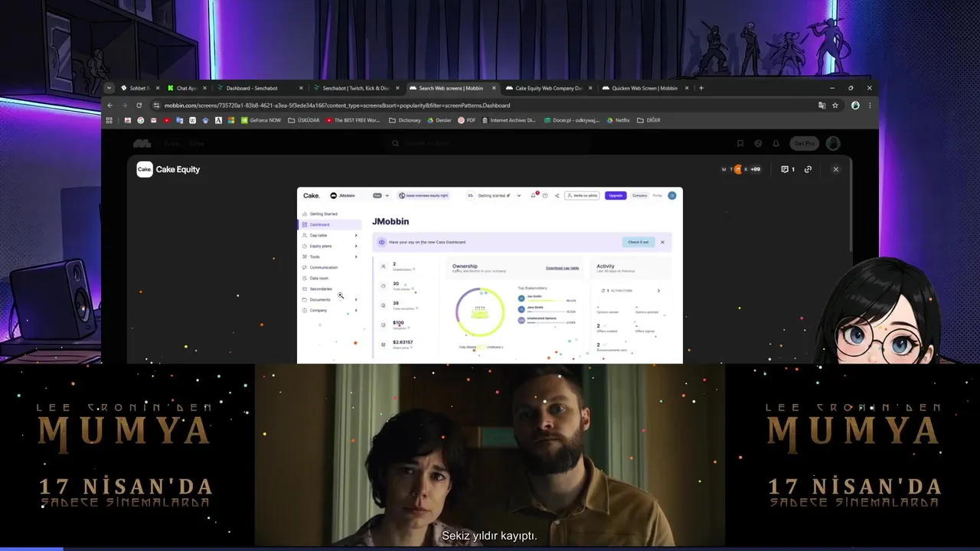Click the user avatar in Cake header
980x551 pixels.
pyautogui.click(x=672, y=195)
